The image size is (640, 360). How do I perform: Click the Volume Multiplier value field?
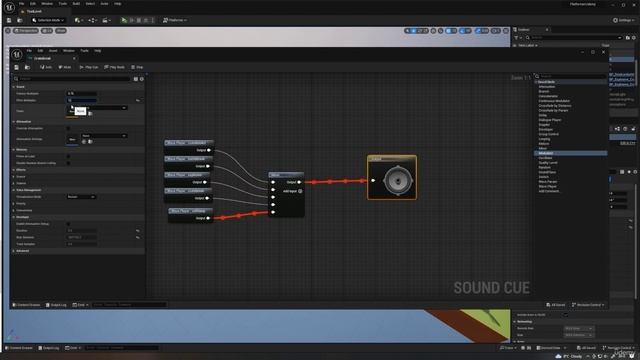(x=82, y=93)
